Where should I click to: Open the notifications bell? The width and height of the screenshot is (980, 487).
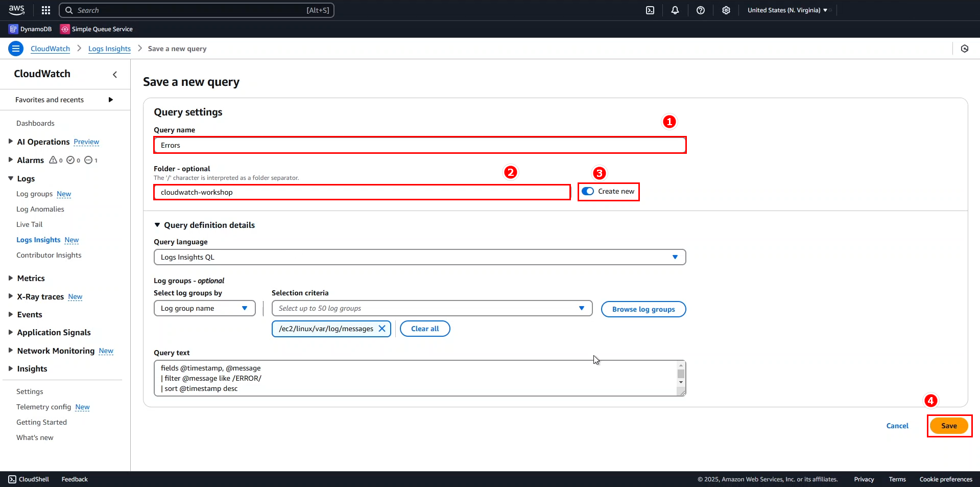[x=675, y=10]
